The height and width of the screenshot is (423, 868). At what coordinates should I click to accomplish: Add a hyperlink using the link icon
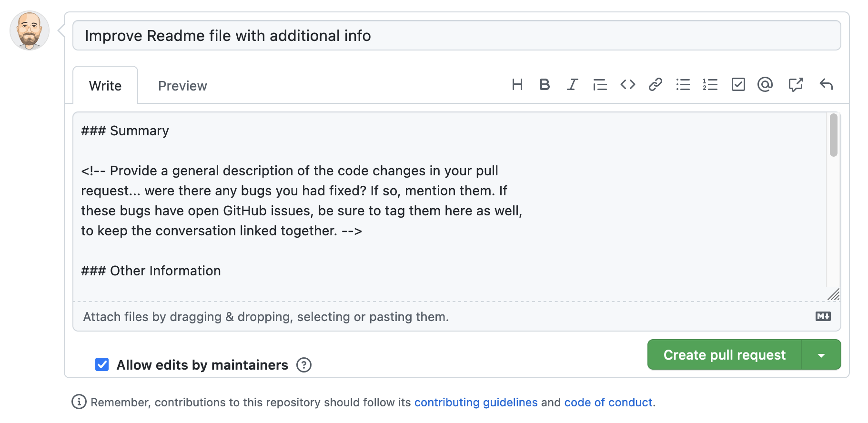(656, 84)
